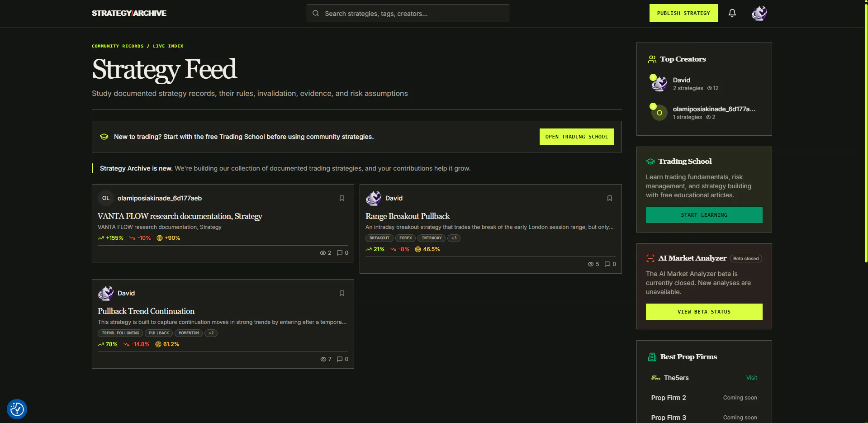The height and width of the screenshot is (423, 868).
Task: Open Pullback Trend Continuation strategy title
Action: (x=146, y=311)
